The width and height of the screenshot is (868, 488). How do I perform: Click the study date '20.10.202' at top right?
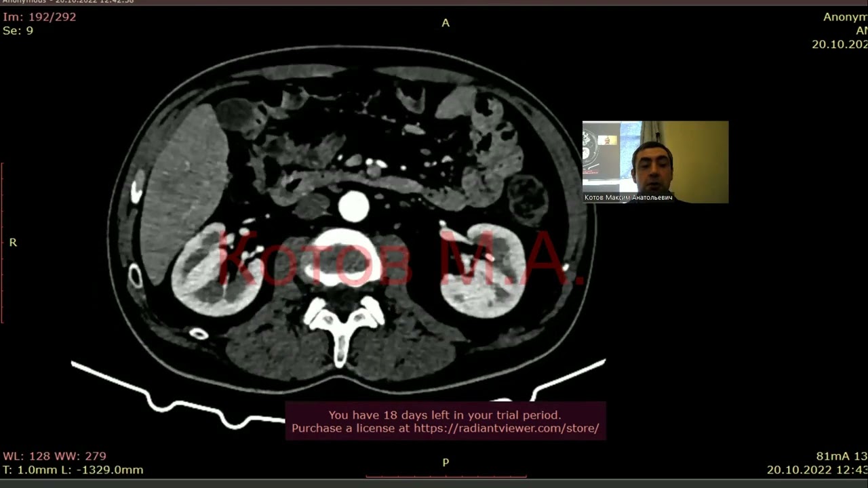(840, 44)
